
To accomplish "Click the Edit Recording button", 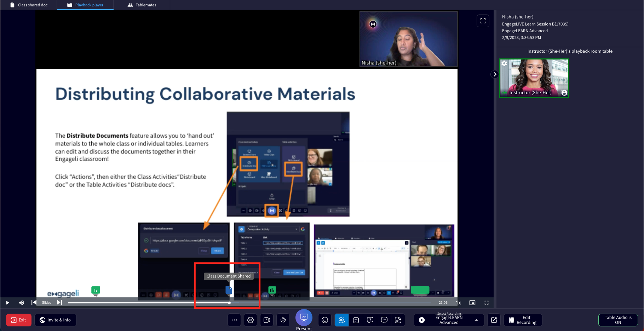I will (x=523, y=320).
